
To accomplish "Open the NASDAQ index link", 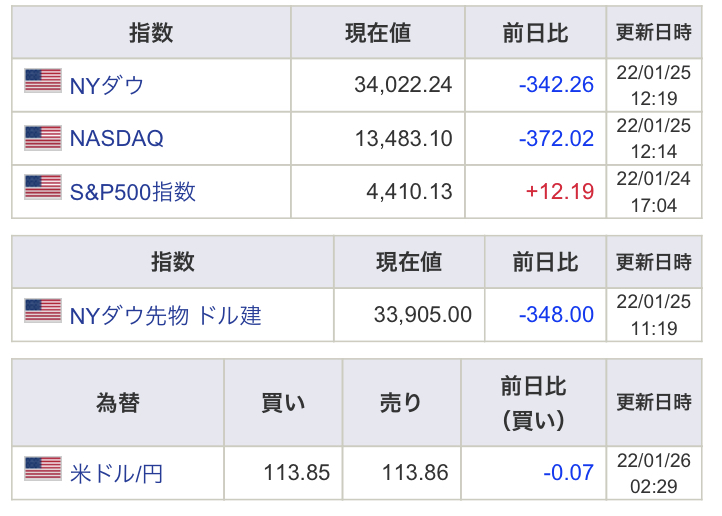I will click(116, 138).
